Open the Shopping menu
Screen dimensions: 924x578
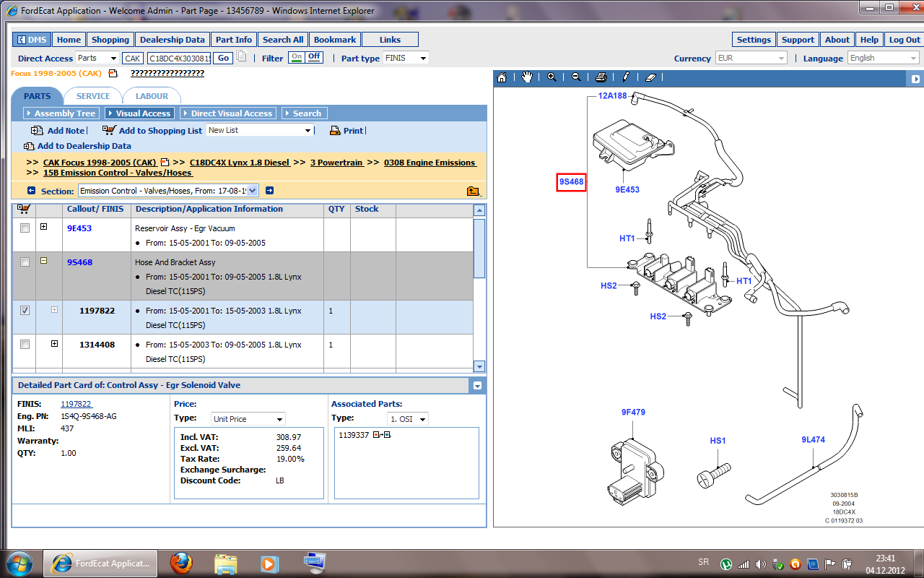[110, 40]
